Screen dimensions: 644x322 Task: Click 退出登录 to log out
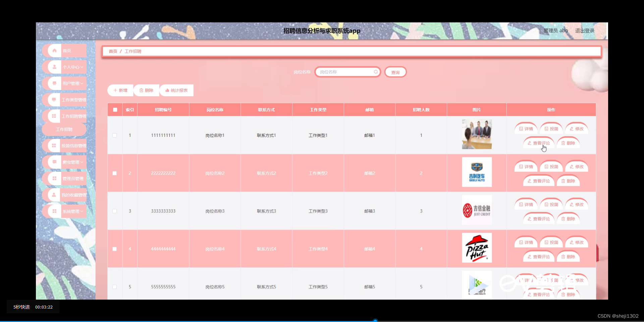(584, 30)
